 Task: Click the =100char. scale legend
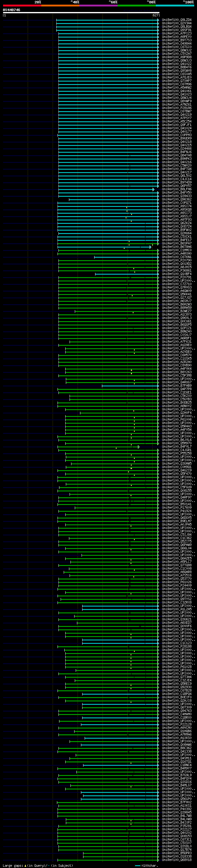click(147, 865)
